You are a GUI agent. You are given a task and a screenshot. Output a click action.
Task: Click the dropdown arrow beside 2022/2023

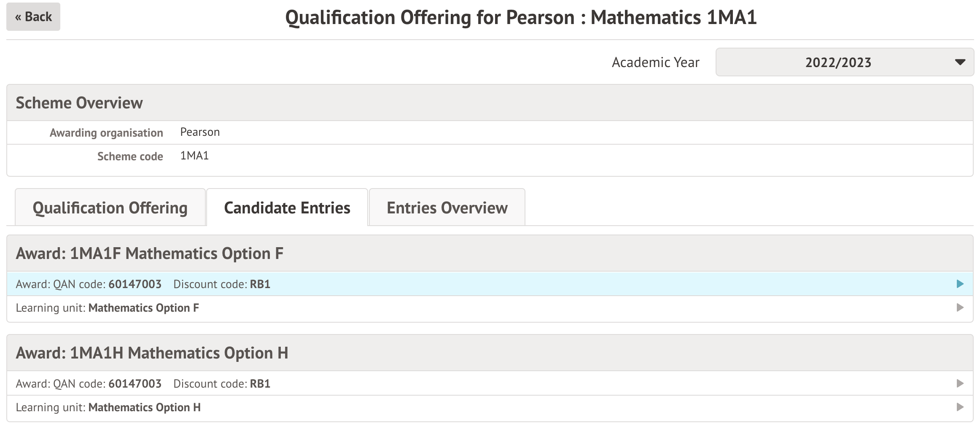point(960,62)
